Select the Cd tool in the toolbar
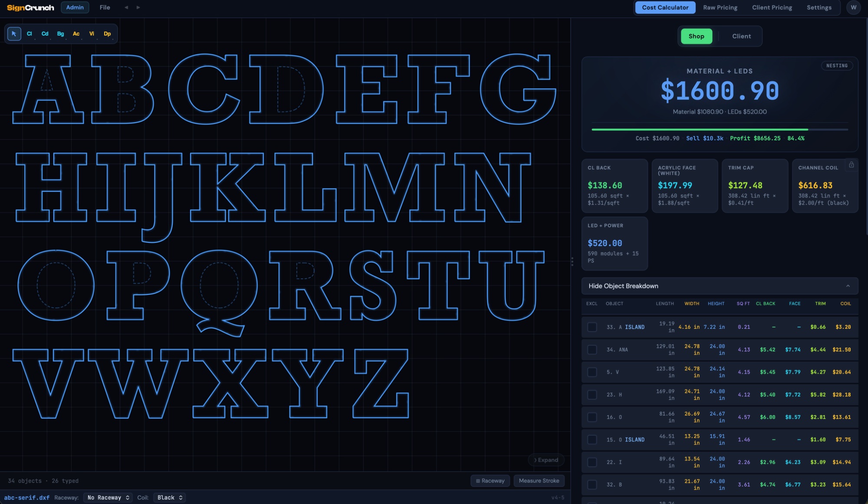Viewport: 868px width, 504px height. (x=45, y=33)
